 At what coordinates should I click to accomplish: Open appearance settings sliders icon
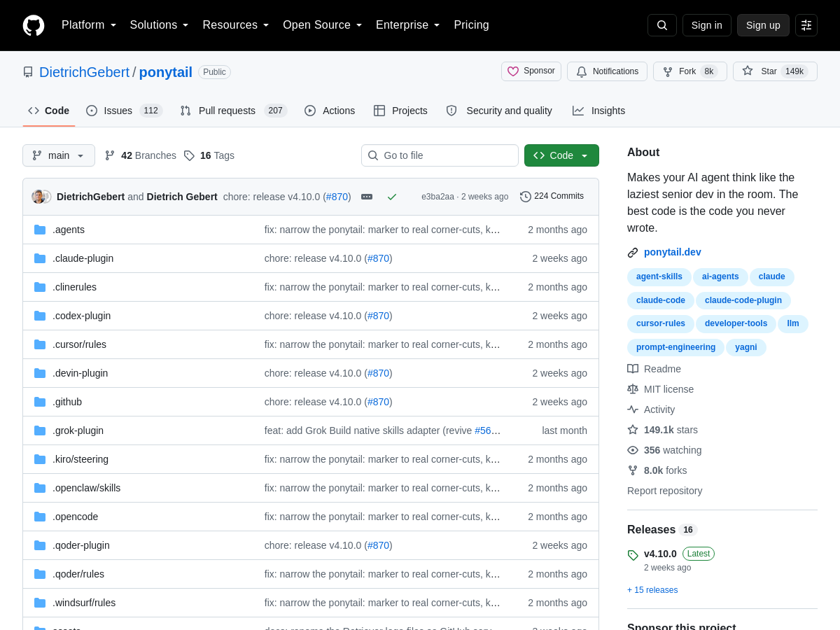806,25
